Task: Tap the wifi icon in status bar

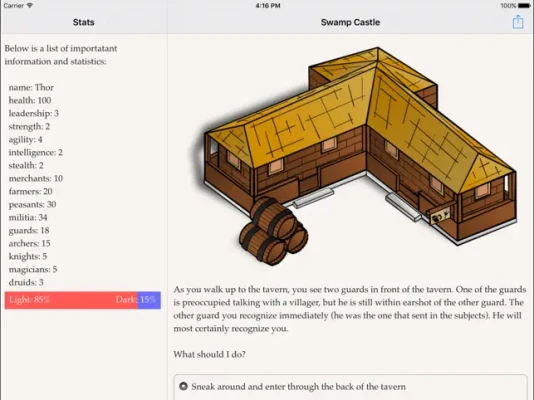Action: [30, 5]
